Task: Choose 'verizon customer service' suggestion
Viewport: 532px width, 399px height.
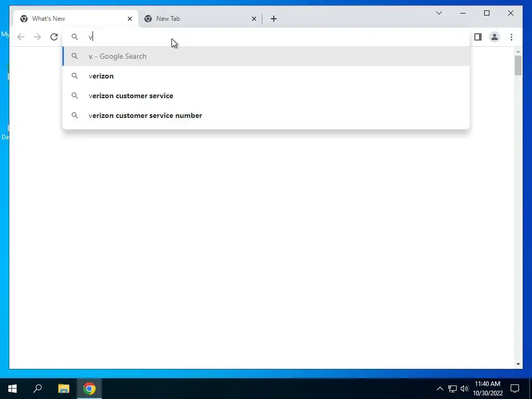Action: 267,96
